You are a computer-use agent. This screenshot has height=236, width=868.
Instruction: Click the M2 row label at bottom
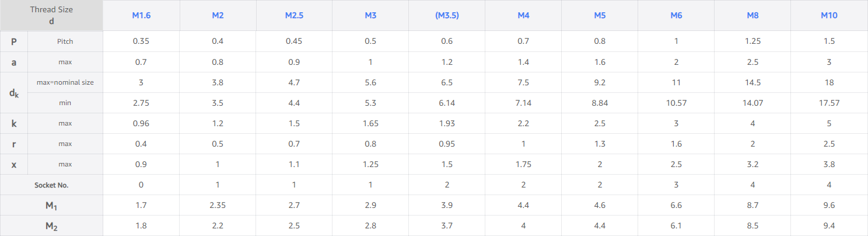click(x=51, y=225)
